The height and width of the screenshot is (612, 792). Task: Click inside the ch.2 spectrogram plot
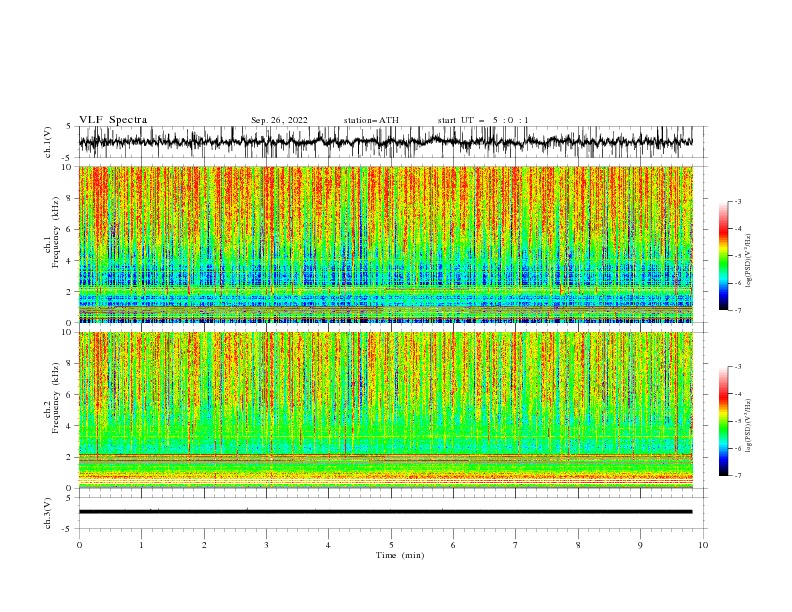[x=385, y=410]
